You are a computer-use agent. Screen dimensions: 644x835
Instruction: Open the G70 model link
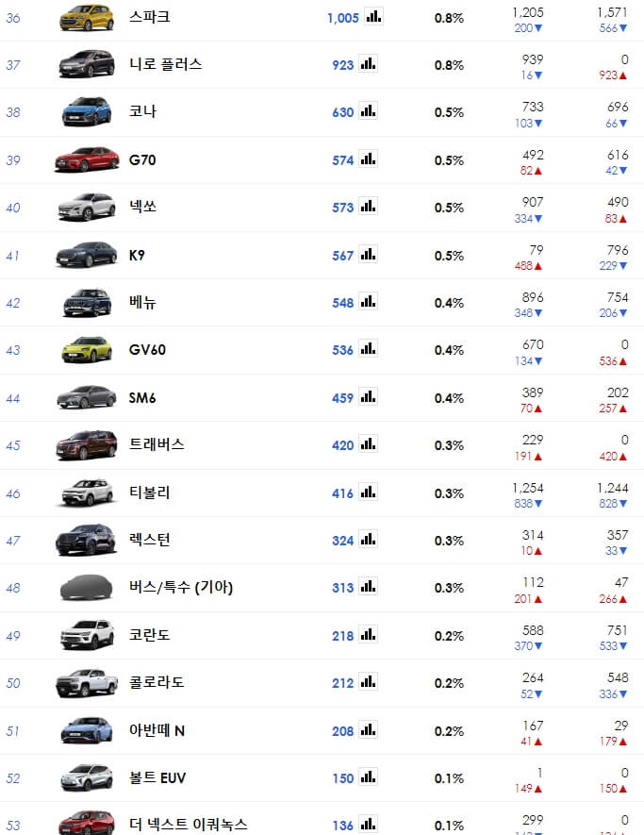142,159
